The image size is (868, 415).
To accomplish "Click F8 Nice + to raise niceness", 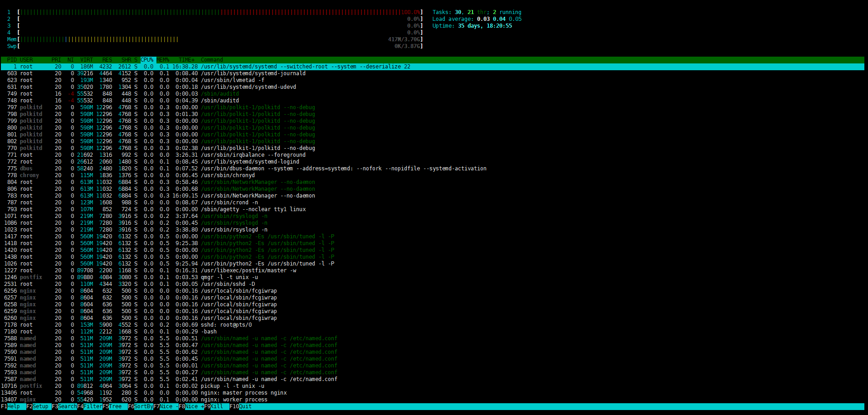I will coord(191,406).
